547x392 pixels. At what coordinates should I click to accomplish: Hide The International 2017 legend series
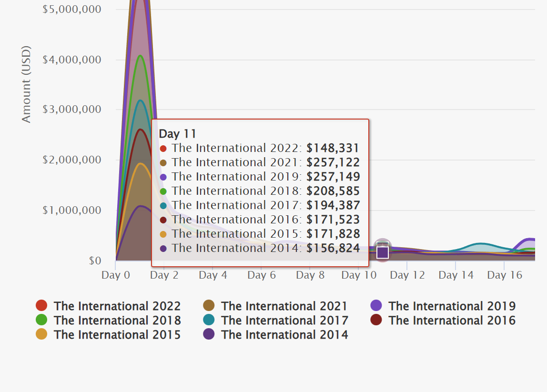(275, 320)
